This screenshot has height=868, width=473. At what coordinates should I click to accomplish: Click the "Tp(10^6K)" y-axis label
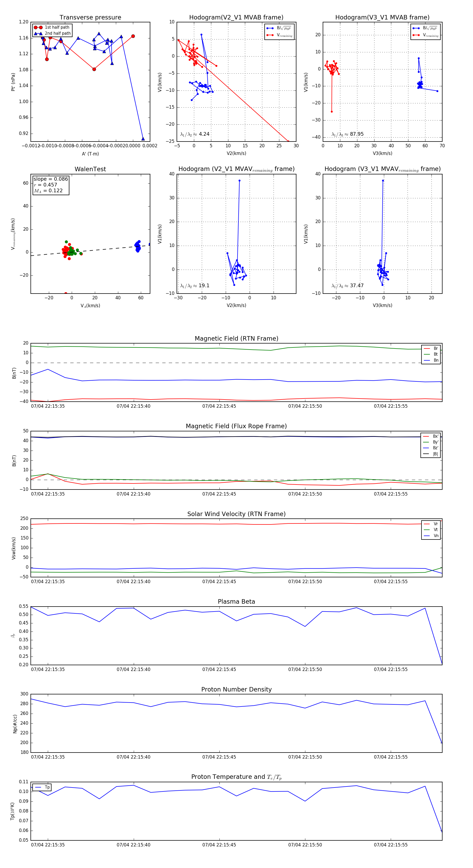click(13, 811)
